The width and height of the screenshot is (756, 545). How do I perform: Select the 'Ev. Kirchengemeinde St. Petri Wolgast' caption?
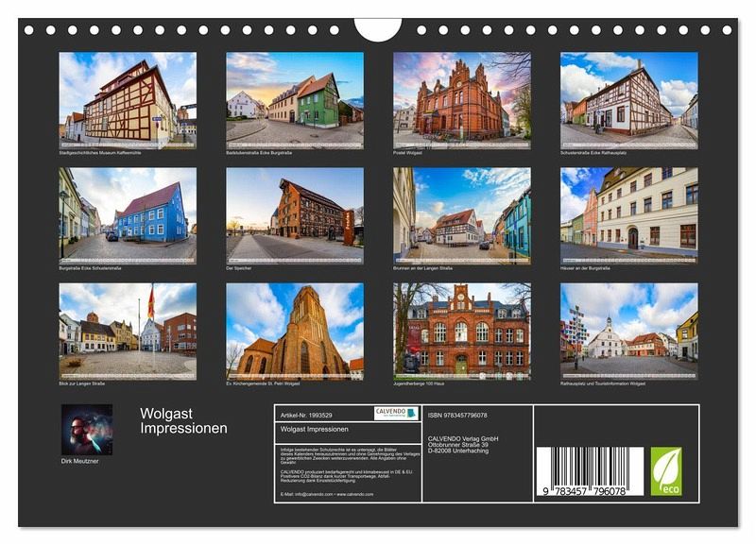[263, 383]
